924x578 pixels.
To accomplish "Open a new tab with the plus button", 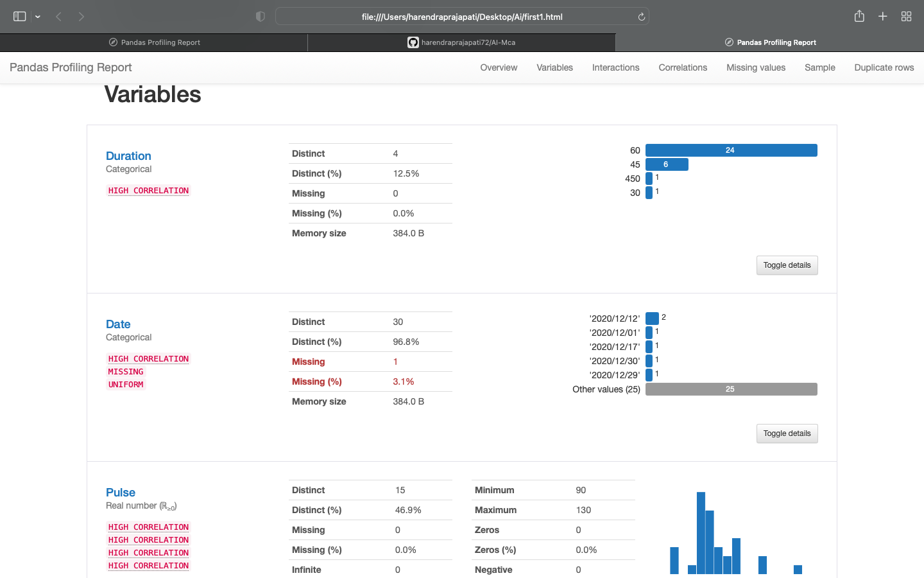I will click(x=882, y=16).
